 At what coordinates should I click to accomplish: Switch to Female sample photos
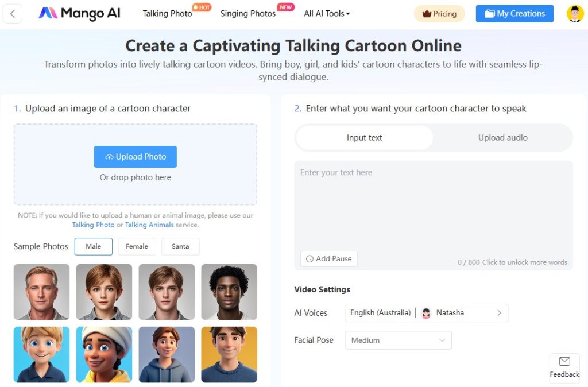[x=137, y=246]
